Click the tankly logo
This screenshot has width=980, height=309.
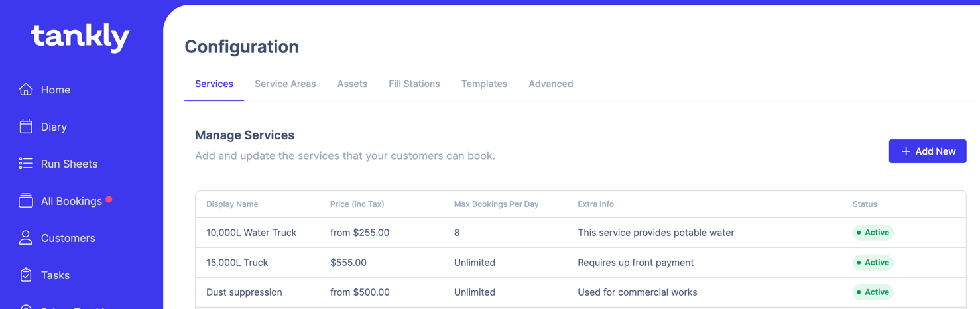pyautogui.click(x=80, y=37)
